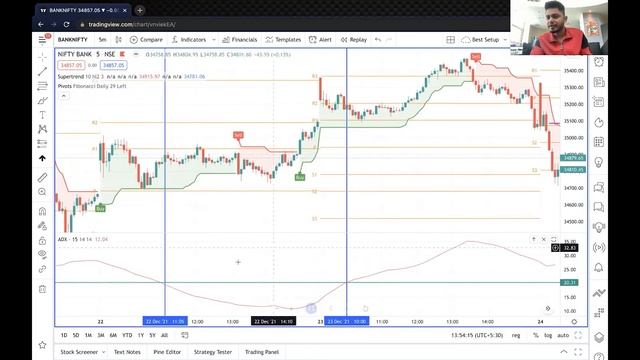Screen dimensions: 640x360
Task: Open the Best Setup layout dropdown arrow
Action: click(505, 40)
